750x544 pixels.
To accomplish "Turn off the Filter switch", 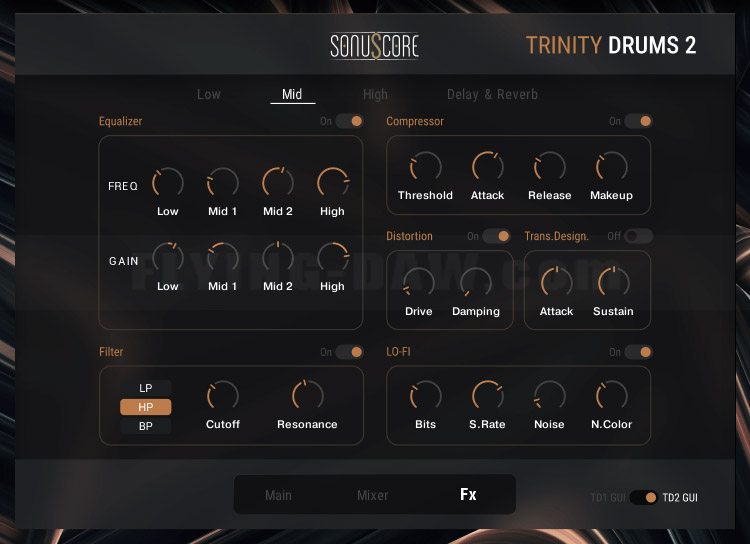I will pyautogui.click(x=350, y=352).
